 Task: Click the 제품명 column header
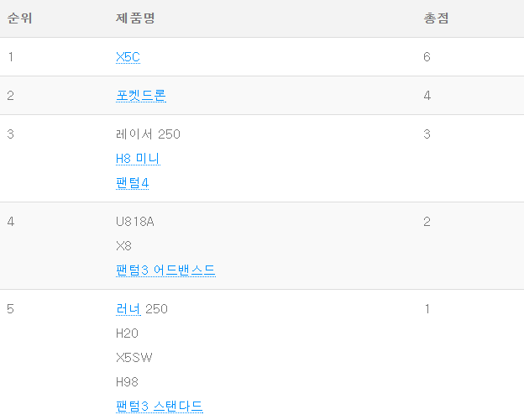coord(135,18)
